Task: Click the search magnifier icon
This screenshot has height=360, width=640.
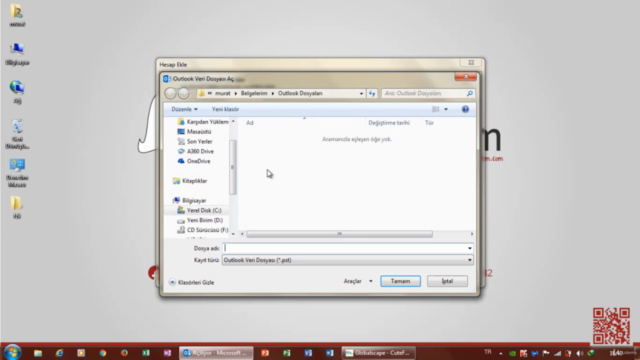Action: tap(470, 93)
